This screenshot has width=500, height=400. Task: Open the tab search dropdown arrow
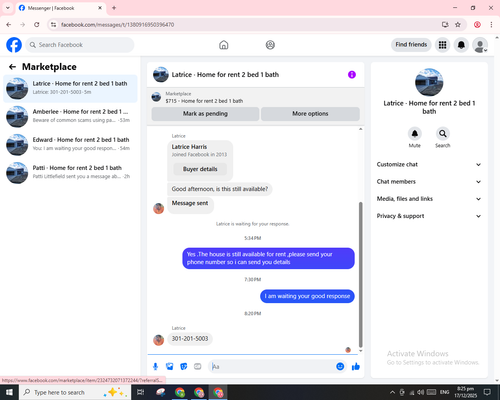(8, 8)
